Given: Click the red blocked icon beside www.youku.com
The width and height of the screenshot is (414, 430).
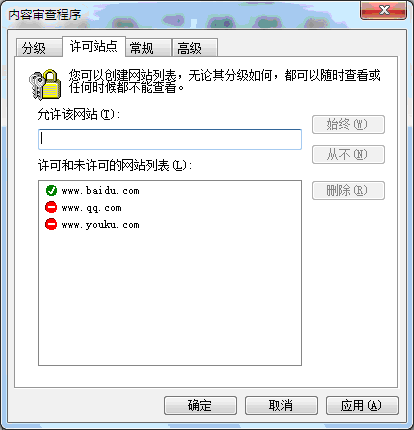Looking at the screenshot, I should (x=51, y=224).
